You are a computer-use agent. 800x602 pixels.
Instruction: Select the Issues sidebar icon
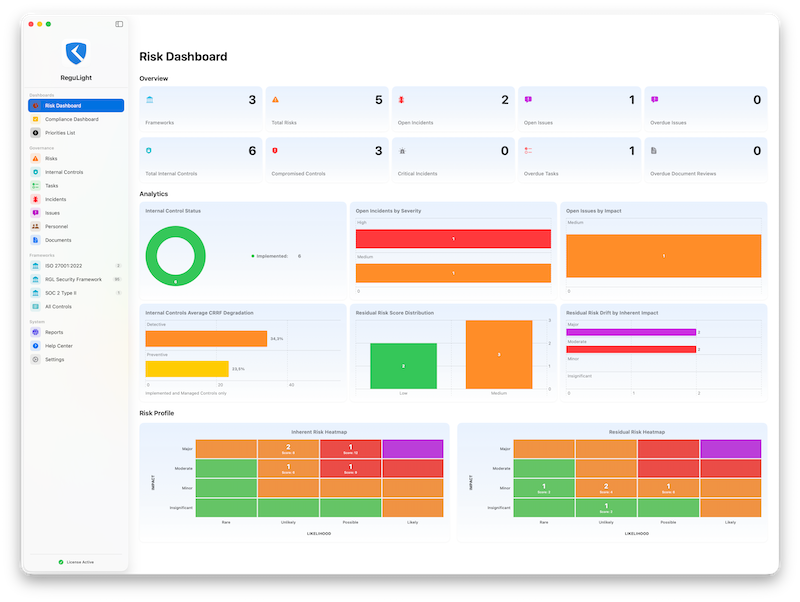coord(35,213)
